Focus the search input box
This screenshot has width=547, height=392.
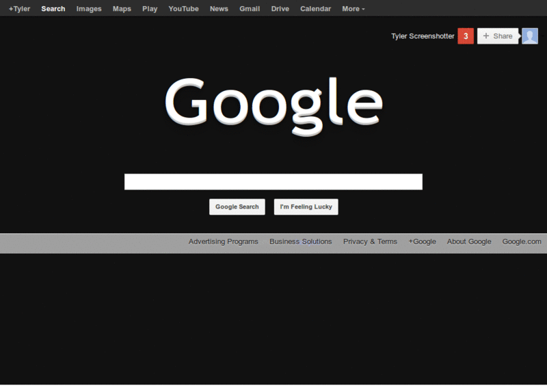point(273,181)
